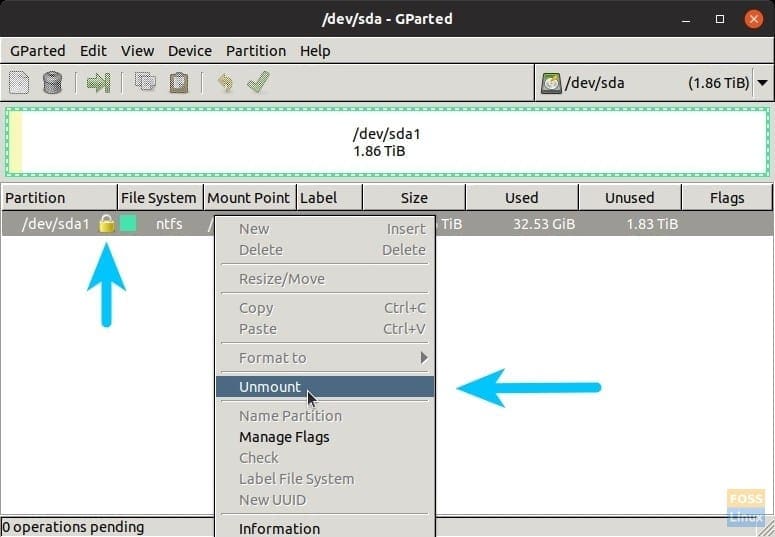Open the GParted menu
Image resolution: width=775 pixels, height=537 pixels.
click(x=38, y=51)
